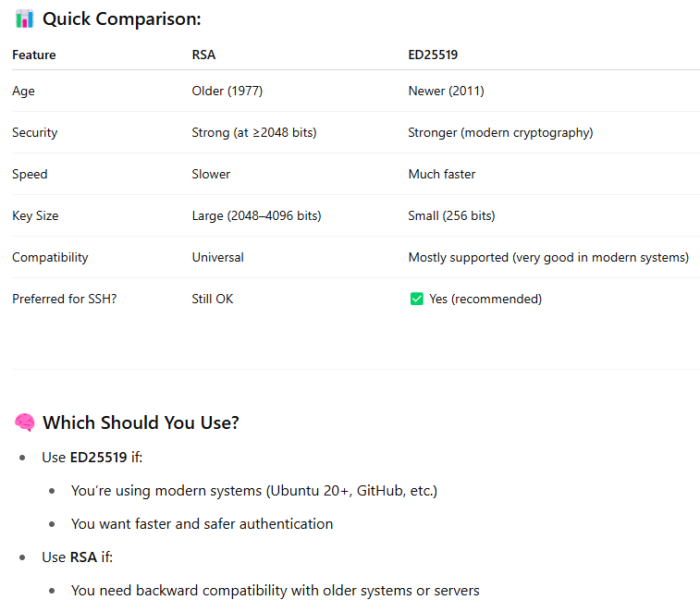Image resolution: width=700 pixels, height=612 pixels.
Task: Click bold RSA in the bullet list
Action: (x=83, y=557)
